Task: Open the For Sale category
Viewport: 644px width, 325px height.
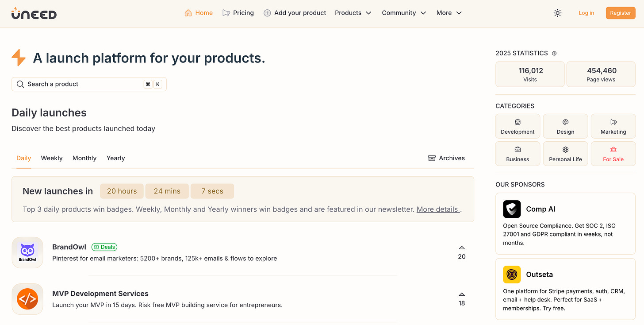Action: 613,154
